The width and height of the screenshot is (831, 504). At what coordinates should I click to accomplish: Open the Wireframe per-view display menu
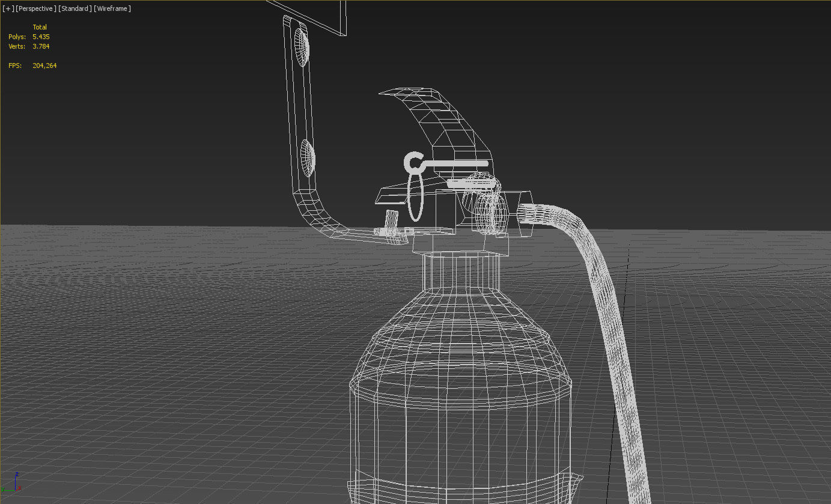pyautogui.click(x=112, y=8)
